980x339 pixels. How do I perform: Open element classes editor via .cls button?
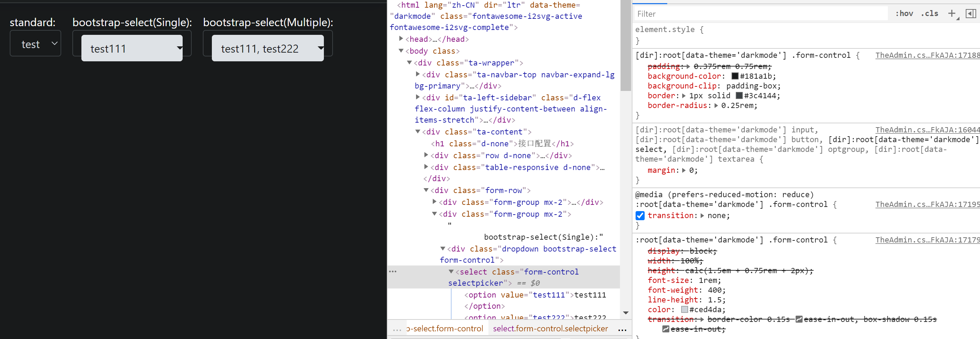tap(930, 13)
